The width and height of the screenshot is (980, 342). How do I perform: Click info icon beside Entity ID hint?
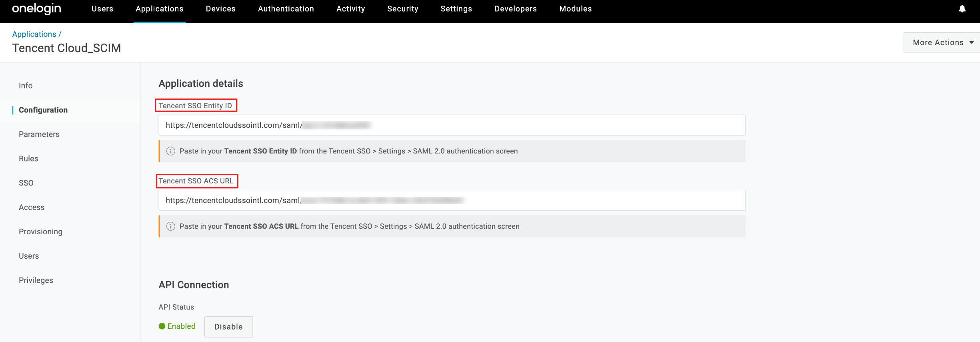click(x=171, y=151)
